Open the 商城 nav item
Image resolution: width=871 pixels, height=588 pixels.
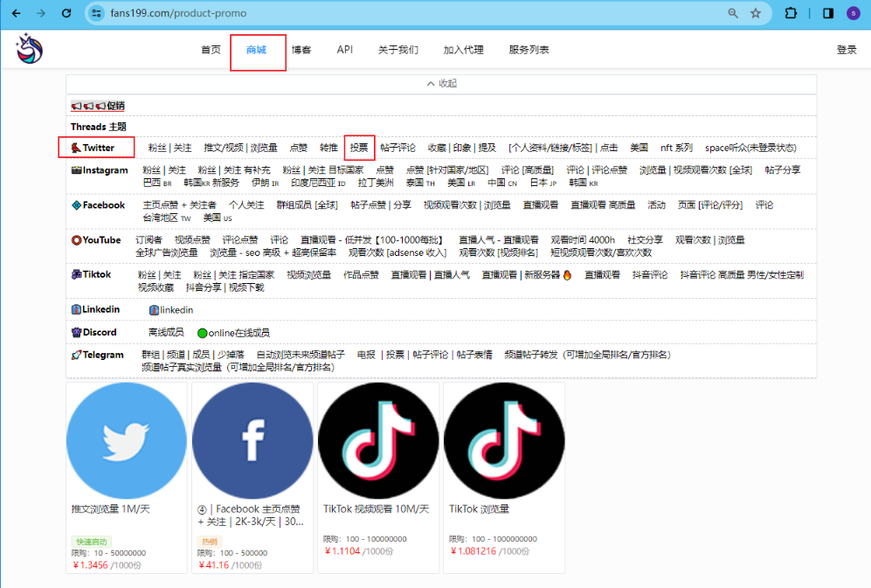pos(256,50)
